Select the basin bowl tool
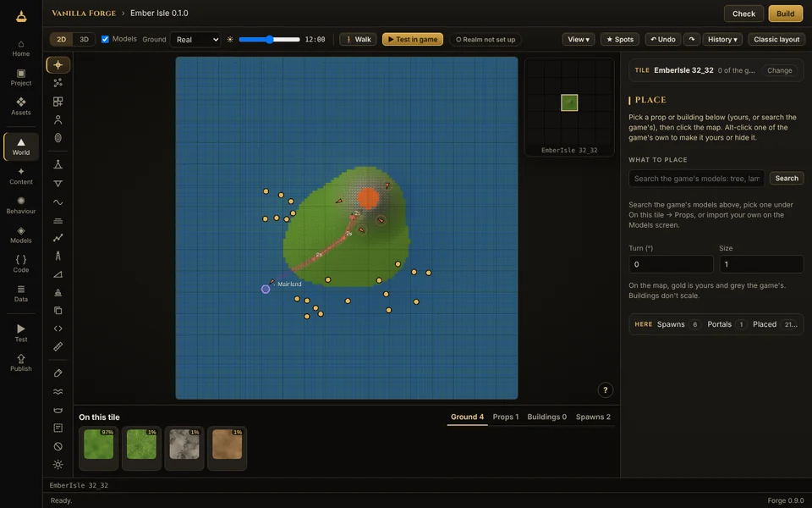The height and width of the screenshot is (508, 812). coord(58,410)
